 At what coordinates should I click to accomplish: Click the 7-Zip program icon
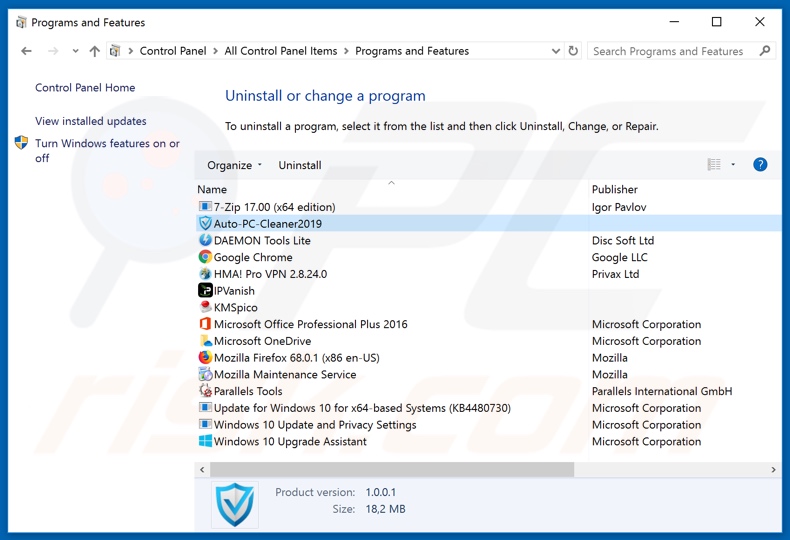pos(205,207)
